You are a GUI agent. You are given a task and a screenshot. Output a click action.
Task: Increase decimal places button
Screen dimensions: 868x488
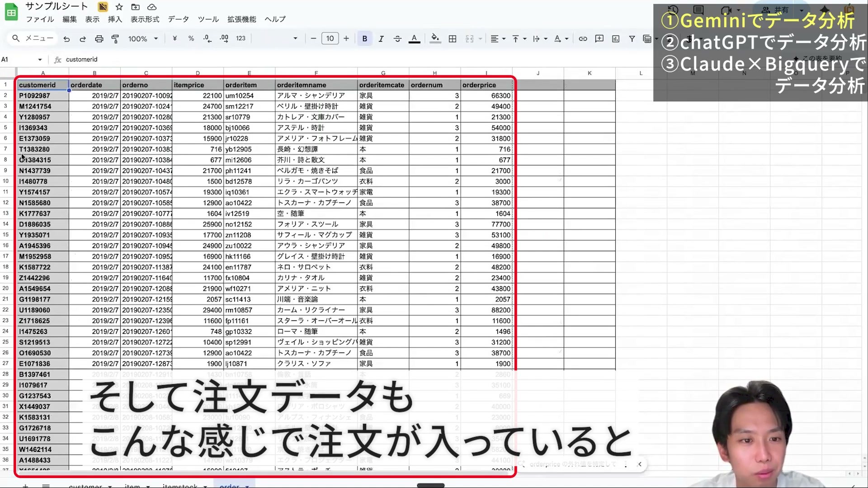224,39
